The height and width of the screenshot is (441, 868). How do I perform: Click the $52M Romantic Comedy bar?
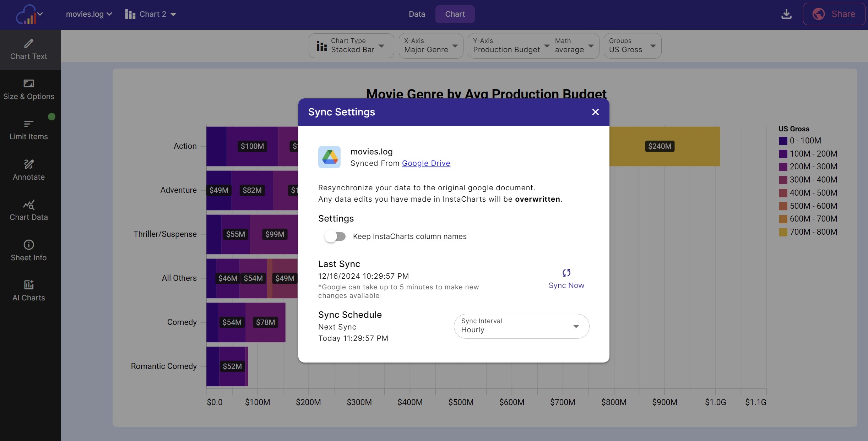tap(232, 366)
